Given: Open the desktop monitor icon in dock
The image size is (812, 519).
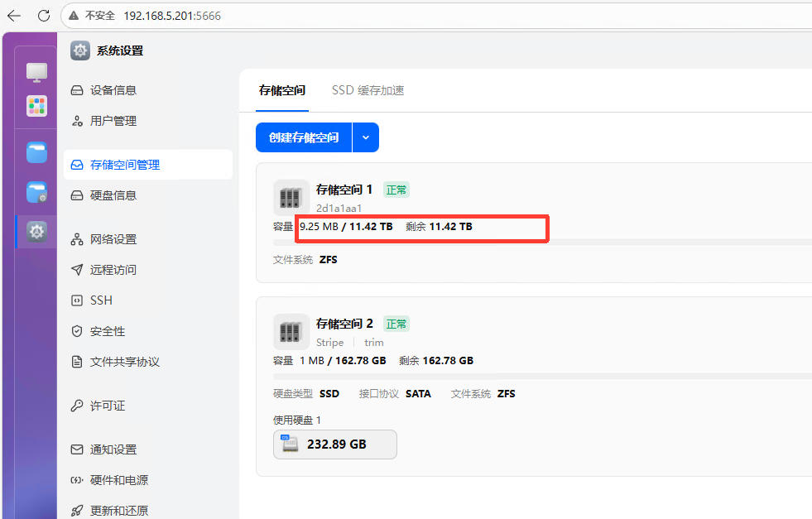Looking at the screenshot, I should (36, 73).
